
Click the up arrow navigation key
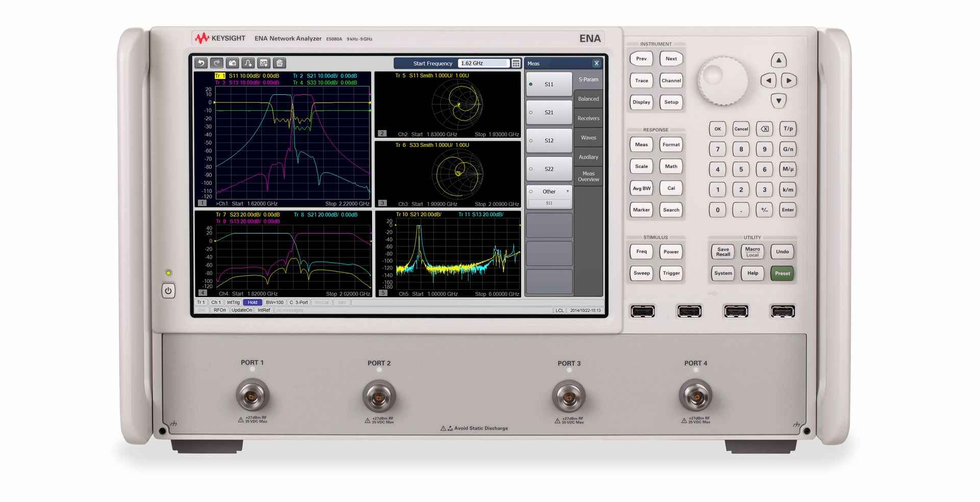click(779, 60)
